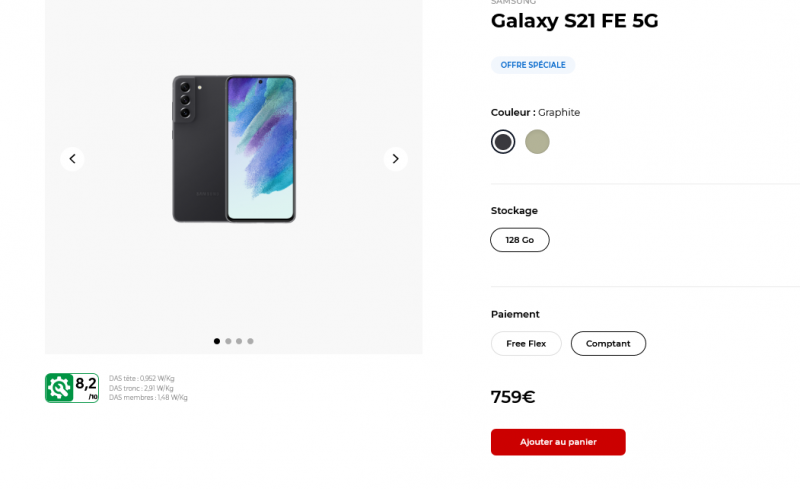Viewport: 800px width, 489px height.
Task: Click the Galaxy S21 FE product image
Action: click(234, 148)
